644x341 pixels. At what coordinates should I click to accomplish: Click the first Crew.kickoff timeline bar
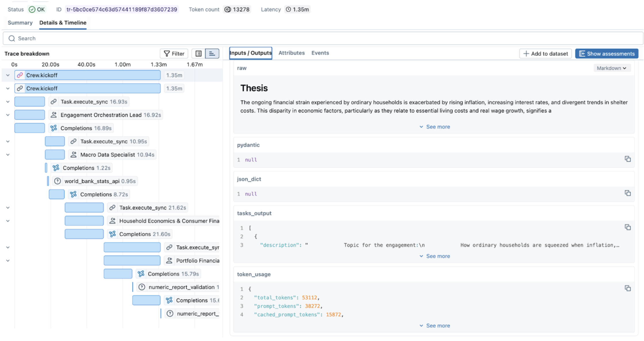(88, 75)
